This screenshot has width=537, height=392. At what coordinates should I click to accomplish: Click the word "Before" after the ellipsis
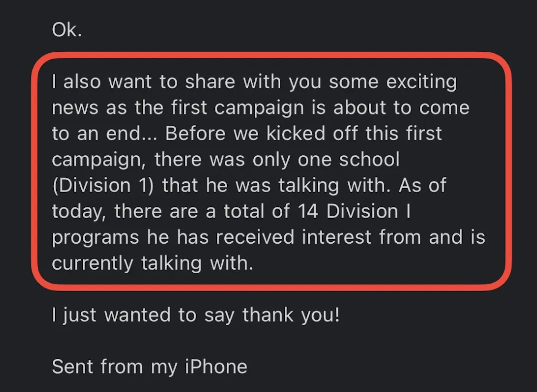coord(195,133)
